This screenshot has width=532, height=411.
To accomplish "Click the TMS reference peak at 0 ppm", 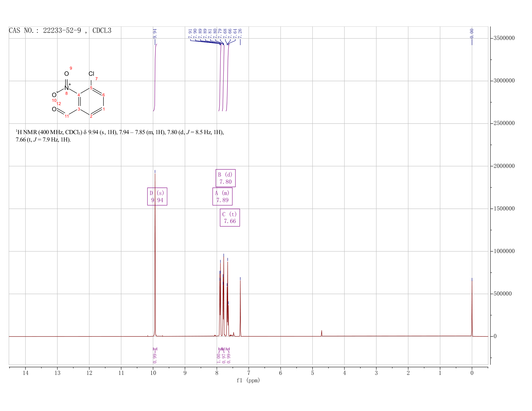I will pos(472,308).
